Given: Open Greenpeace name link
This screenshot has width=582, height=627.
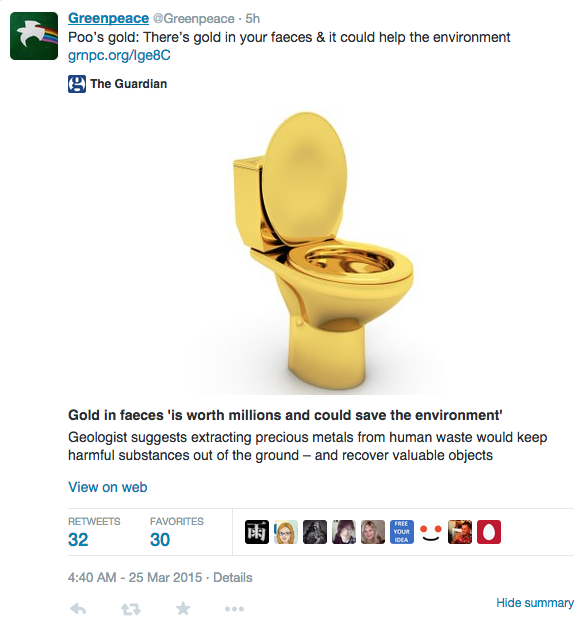Looking at the screenshot, I should (108, 18).
